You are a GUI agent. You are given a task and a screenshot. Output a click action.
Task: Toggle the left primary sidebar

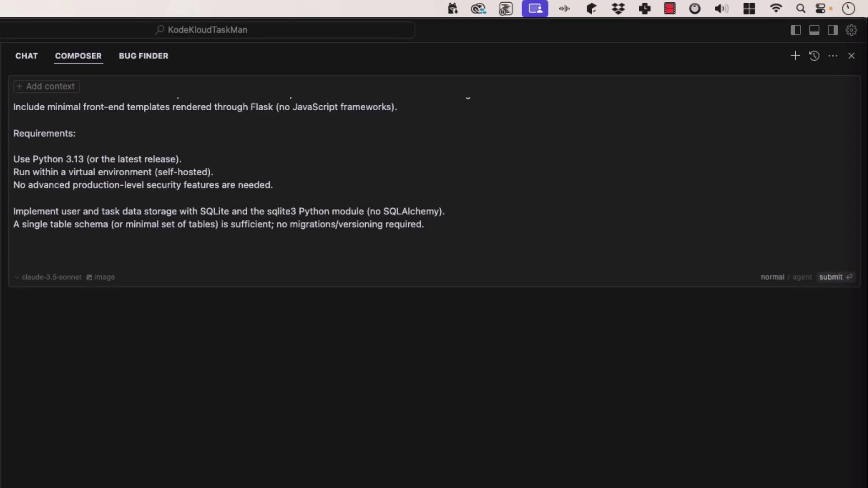coord(796,30)
